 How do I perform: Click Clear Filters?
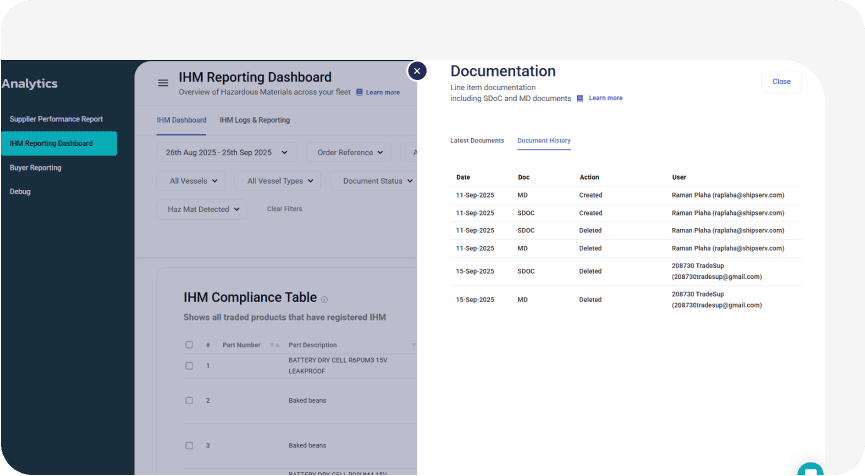coord(285,209)
